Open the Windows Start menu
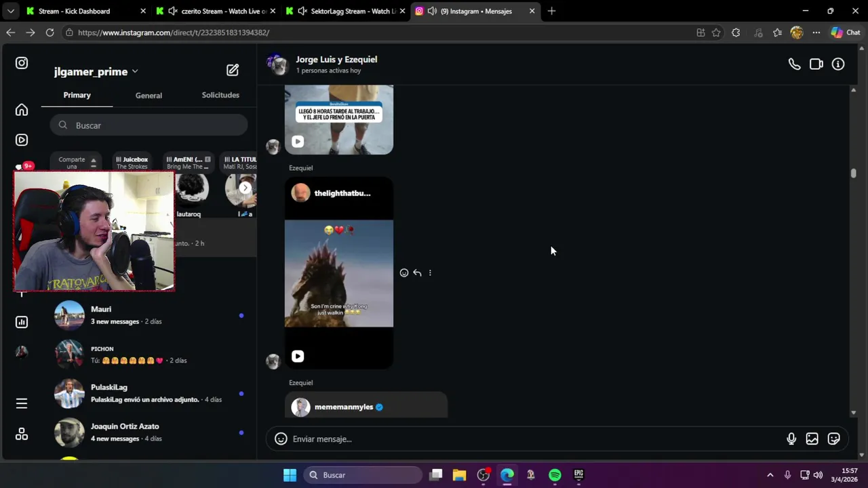This screenshot has width=868, height=488. pos(290,475)
